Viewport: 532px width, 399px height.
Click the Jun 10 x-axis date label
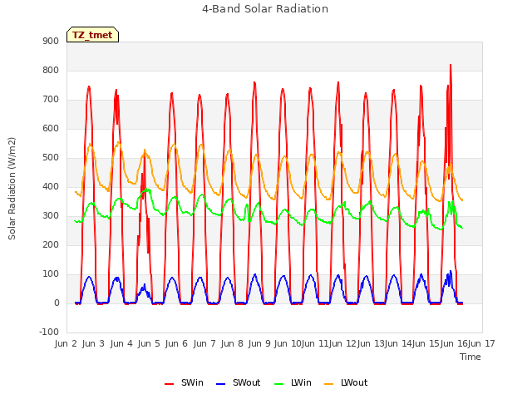(x=288, y=343)
